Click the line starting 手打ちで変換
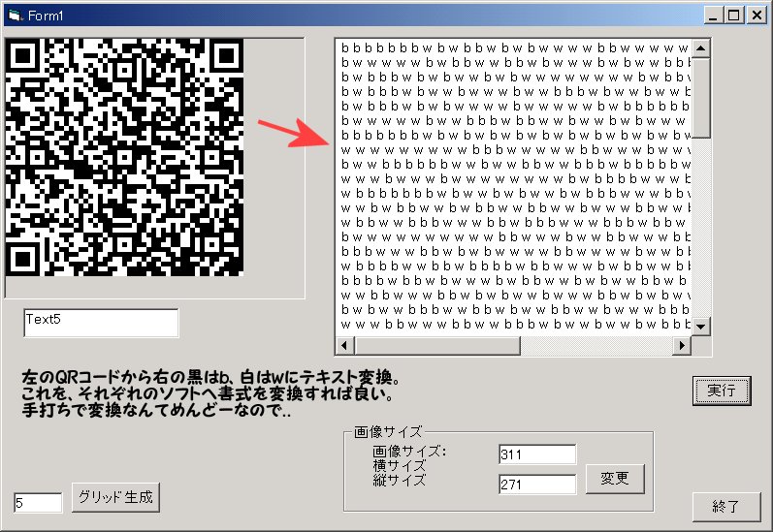This screenshot has height=532, width=773. coord(156,410)
